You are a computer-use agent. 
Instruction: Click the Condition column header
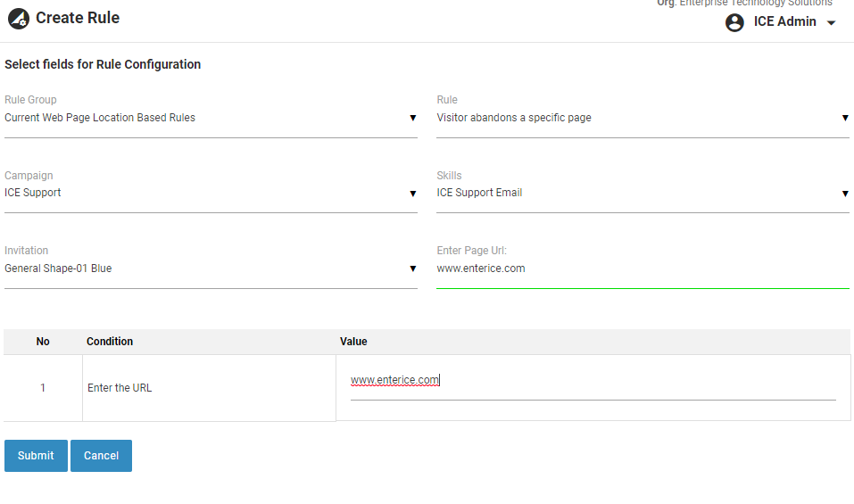click(110, 342)
